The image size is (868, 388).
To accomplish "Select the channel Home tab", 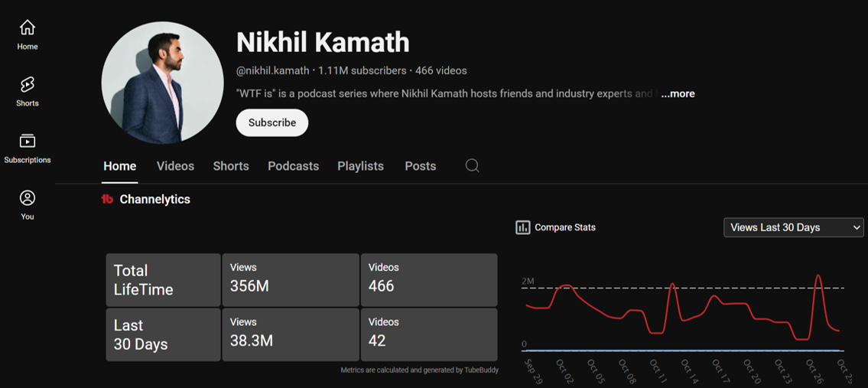I will click(119, 166).
